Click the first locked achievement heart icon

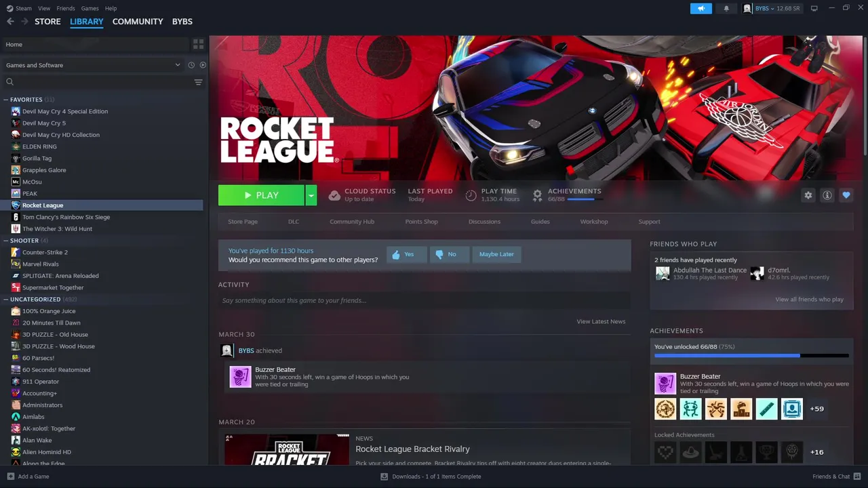(x=665, y=452)
